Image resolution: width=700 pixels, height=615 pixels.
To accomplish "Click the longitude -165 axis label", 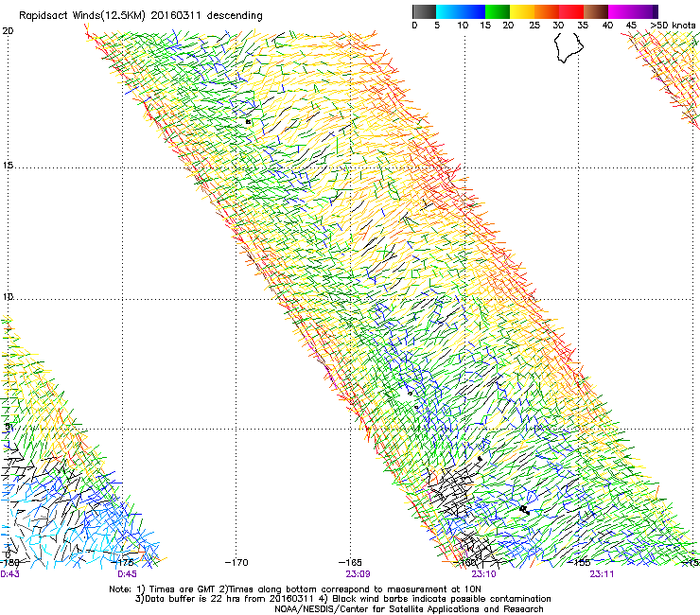I will pos(350,562).
